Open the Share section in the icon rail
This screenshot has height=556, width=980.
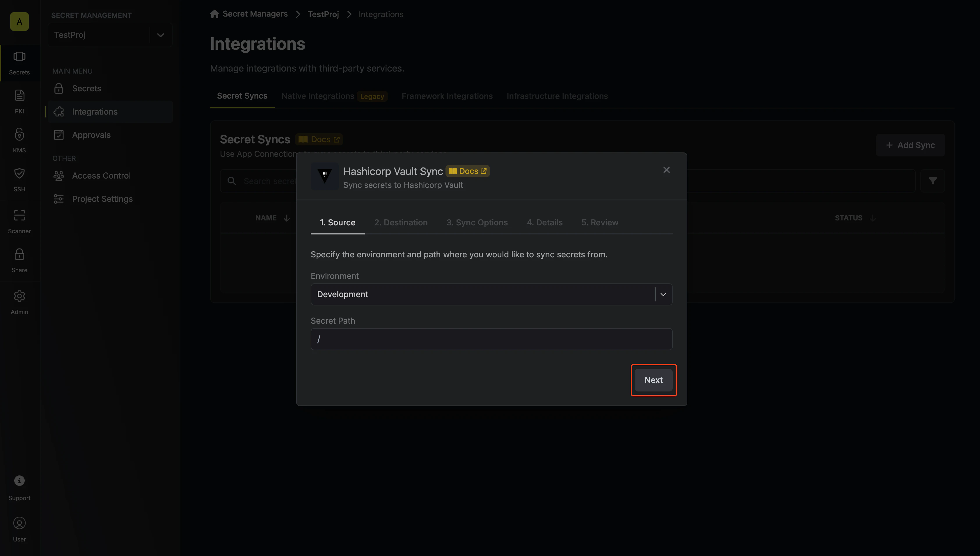pyautogui.click(x=19, y=261)
